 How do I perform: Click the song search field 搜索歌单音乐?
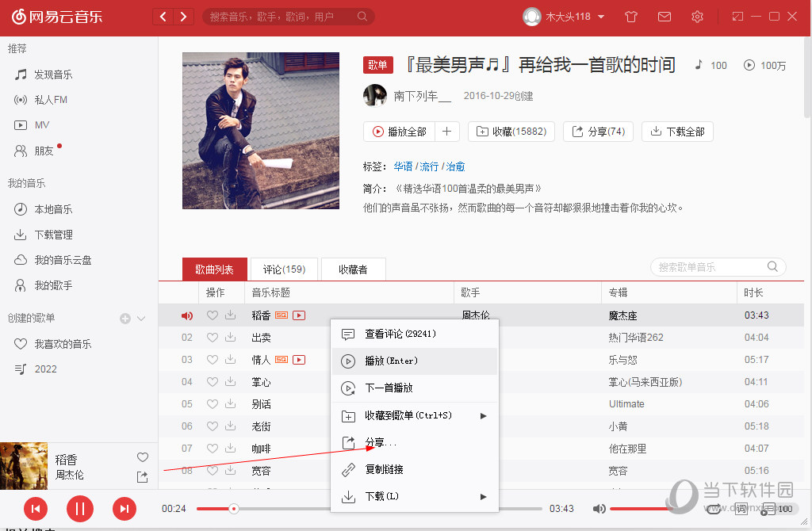(x=714, y=267)
